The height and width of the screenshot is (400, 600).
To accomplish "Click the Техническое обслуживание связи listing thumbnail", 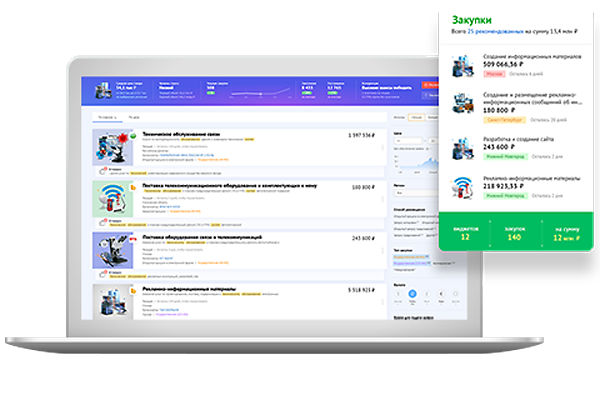I will [113, 151].
